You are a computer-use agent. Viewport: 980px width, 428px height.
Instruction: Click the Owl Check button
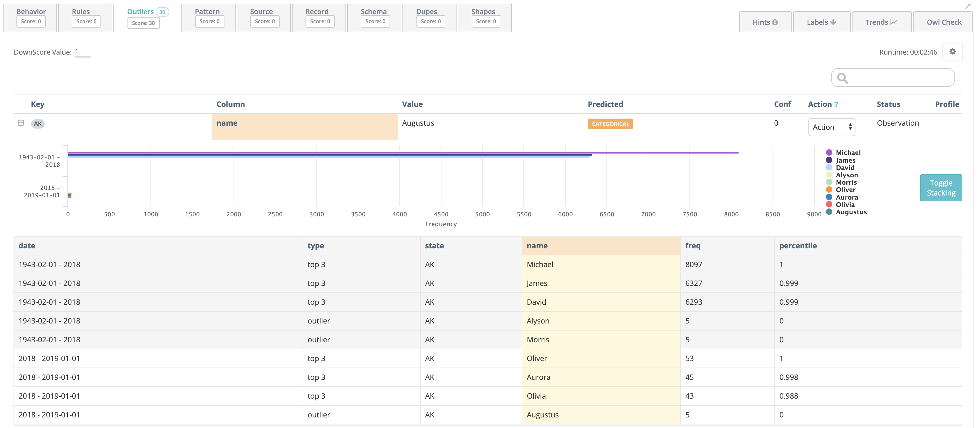pyautogui.click(x=944, y=22)
